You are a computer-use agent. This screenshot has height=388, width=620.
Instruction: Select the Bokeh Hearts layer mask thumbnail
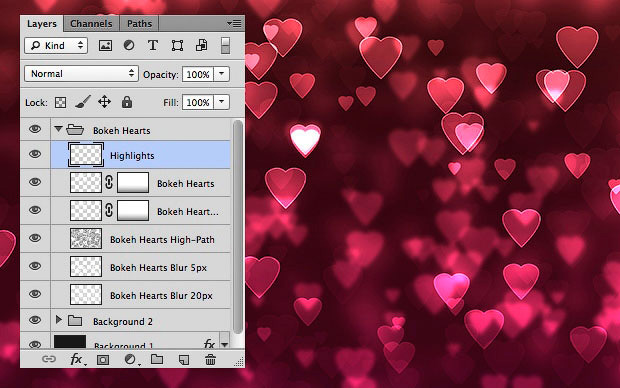[133, 182]
